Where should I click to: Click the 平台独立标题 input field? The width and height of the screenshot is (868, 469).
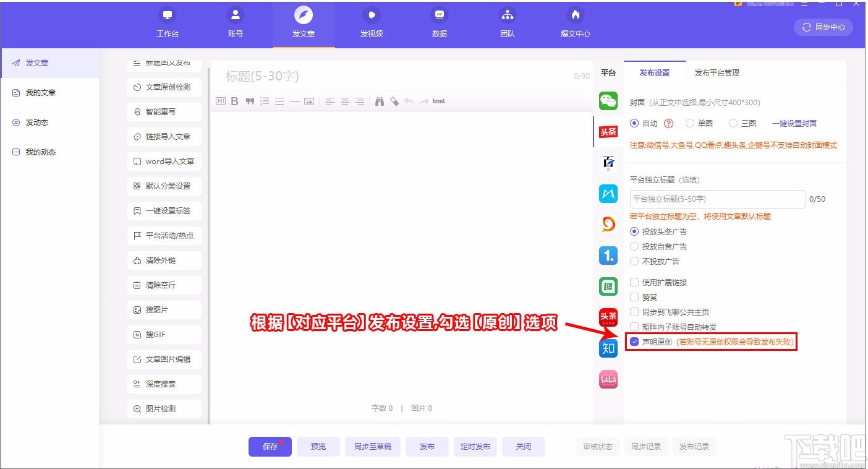point(717,199)
